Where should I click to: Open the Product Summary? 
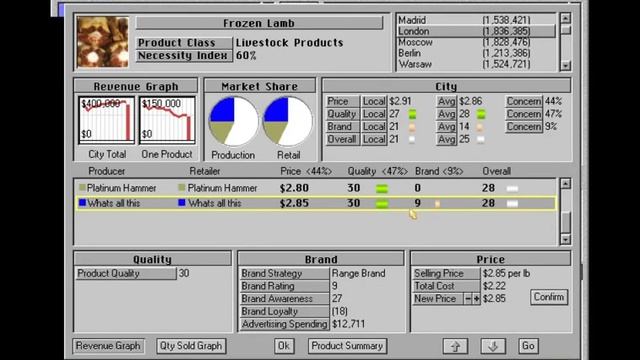tap(347, 346)
